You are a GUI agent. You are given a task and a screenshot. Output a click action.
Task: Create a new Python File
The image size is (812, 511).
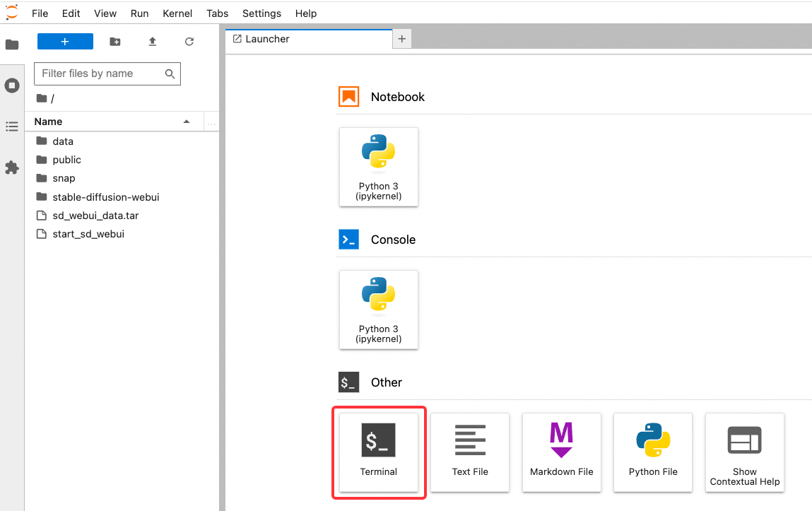653,452
